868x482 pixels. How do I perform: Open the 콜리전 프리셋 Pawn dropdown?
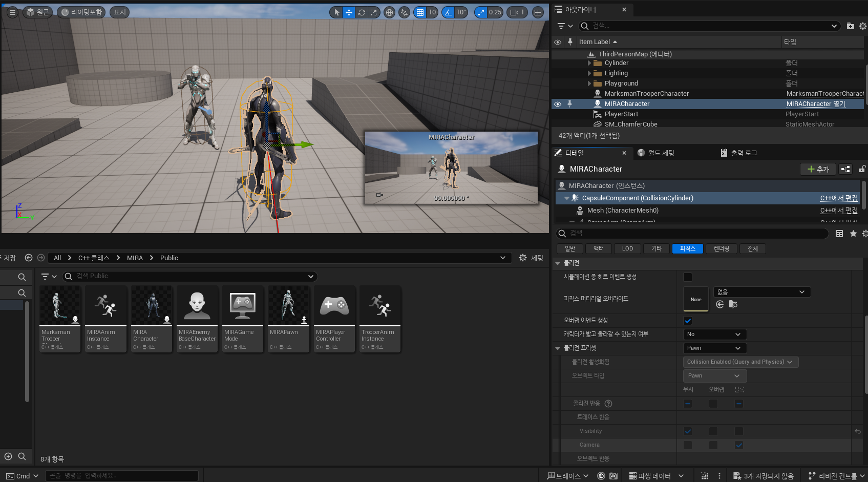714,348
